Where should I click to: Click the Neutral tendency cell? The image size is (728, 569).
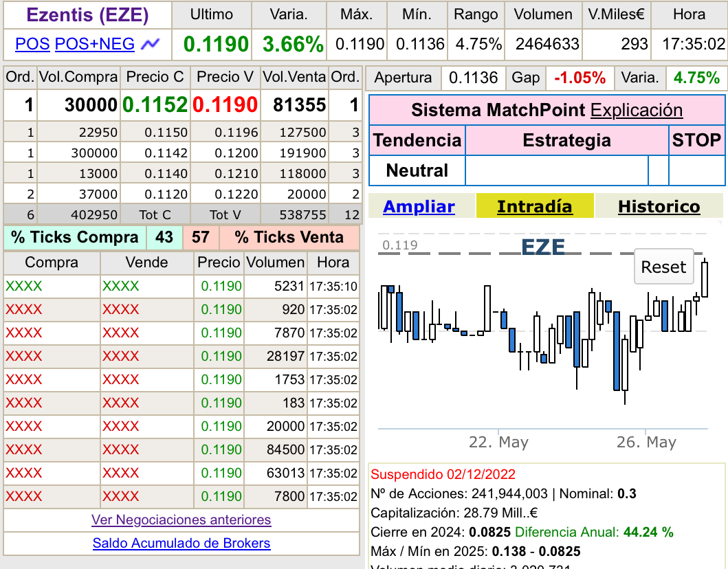point(417,170)
